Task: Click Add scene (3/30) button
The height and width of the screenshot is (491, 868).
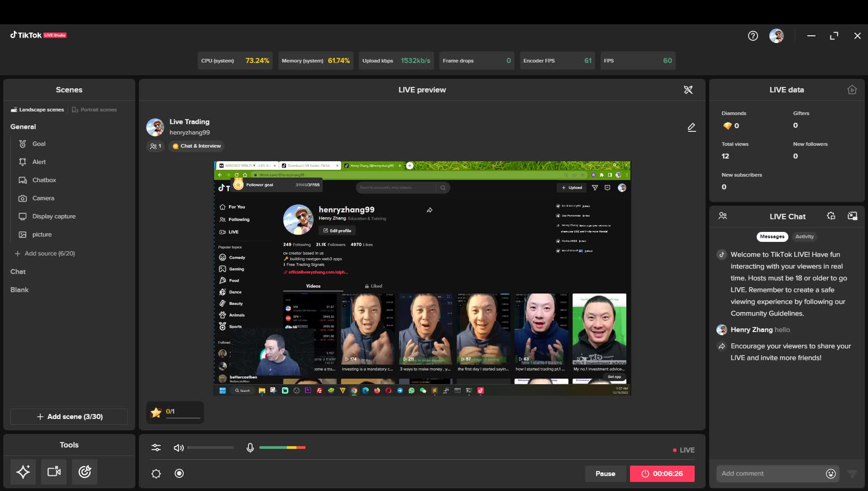Action: 69,417
